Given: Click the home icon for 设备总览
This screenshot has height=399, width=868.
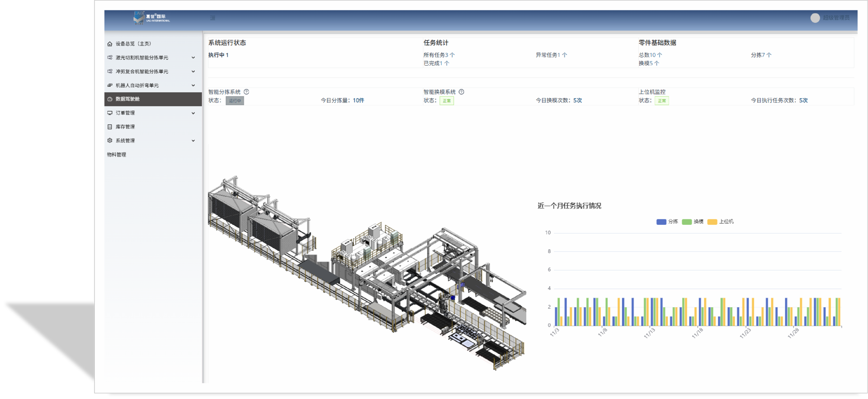Looking at the screenshot, I should point(110,44).
